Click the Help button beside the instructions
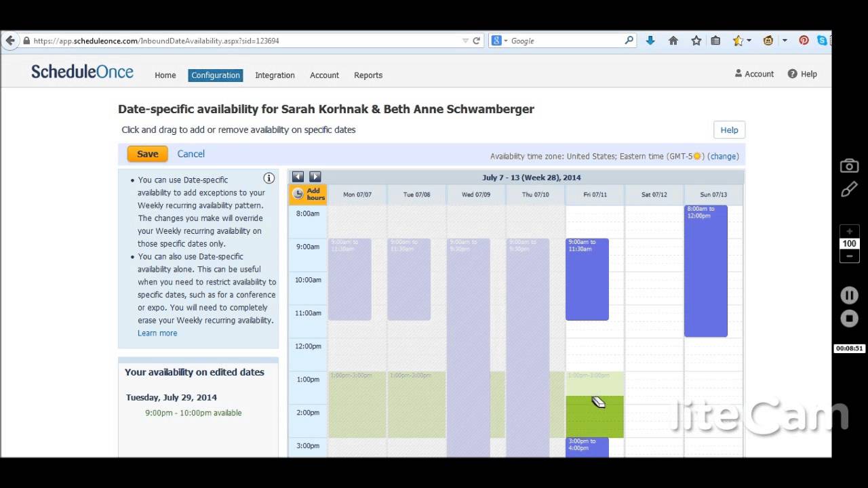This screenshot has width=868, height=488. tap(729, 130)
